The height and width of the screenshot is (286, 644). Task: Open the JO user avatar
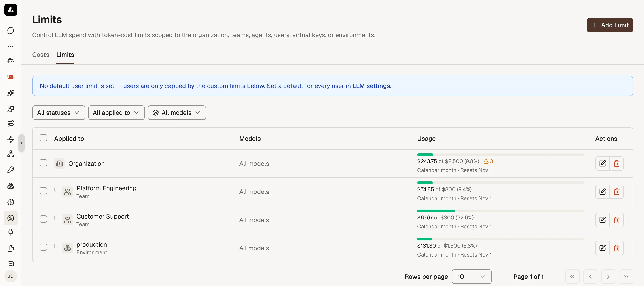tap(11, 276)
